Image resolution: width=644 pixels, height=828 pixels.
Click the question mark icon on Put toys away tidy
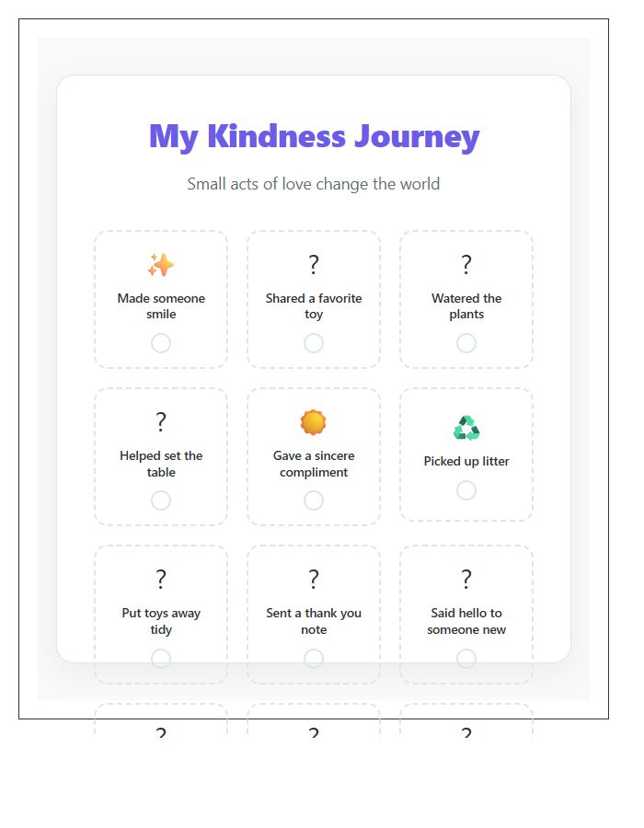[x=161, y=579]
